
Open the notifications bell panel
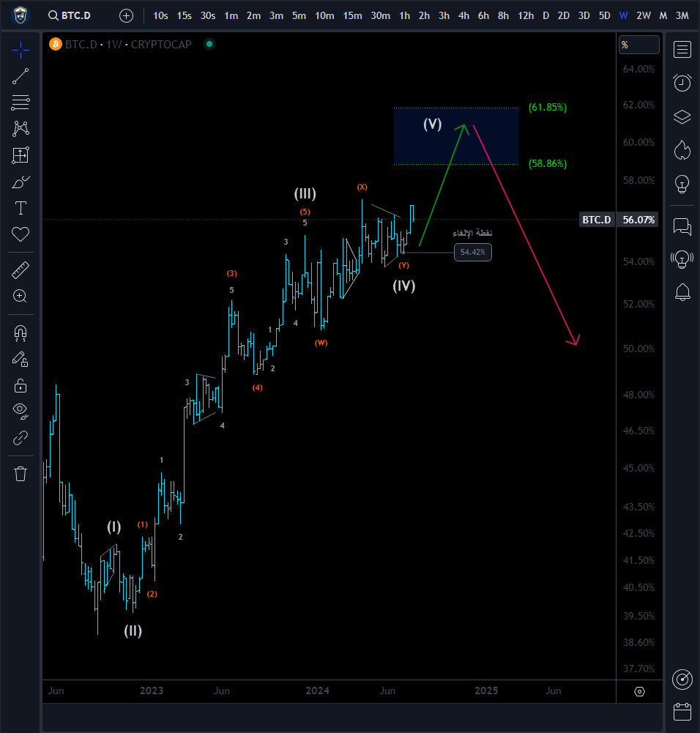tap(682, 293)
